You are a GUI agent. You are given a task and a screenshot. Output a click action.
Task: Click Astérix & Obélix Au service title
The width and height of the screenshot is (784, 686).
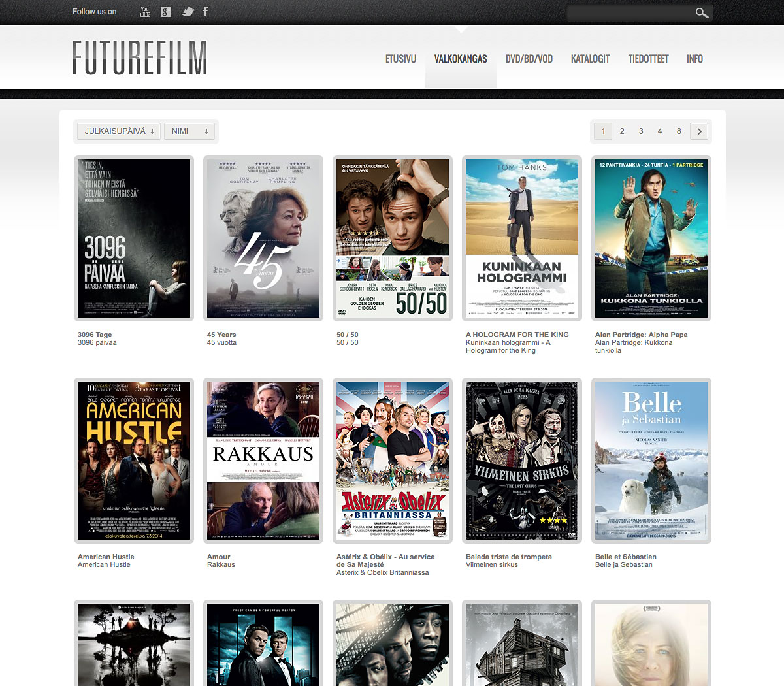pyautogui.click(x=385, y=561)
